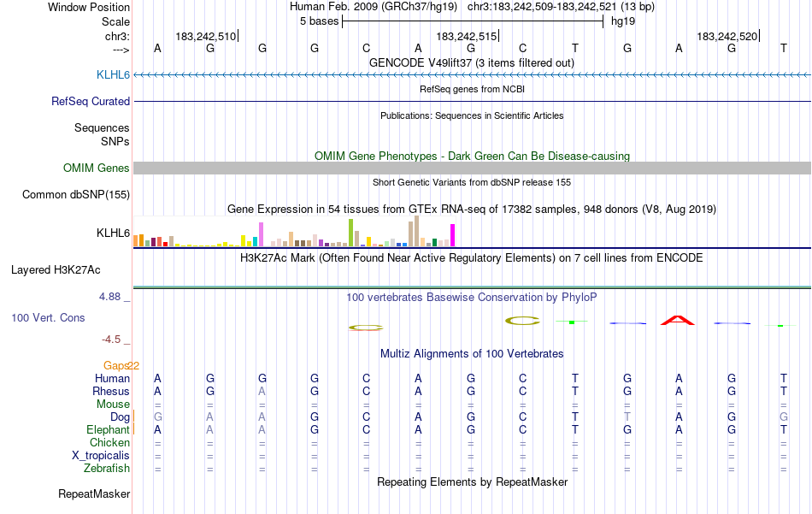
Task: Select the X_tropicalis alignment row label
Action: click(101, 456)
